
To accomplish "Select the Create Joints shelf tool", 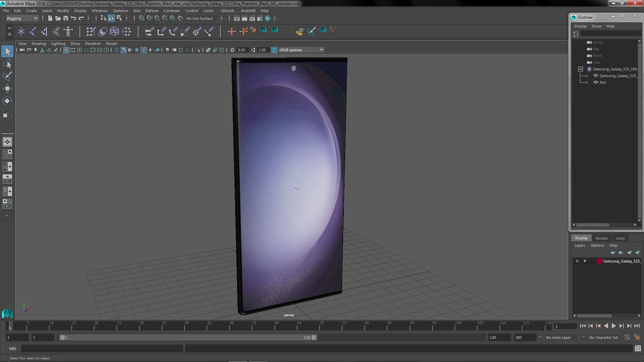I will (33, 32).
